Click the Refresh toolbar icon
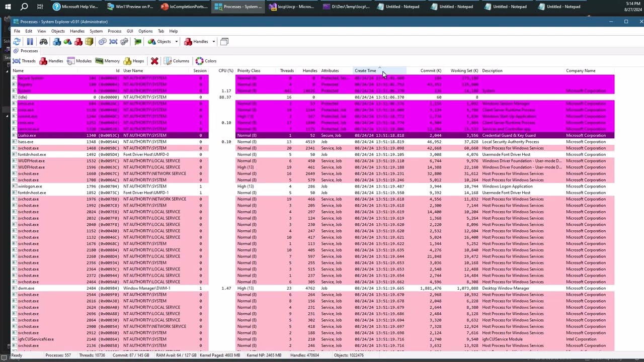This screenshot has width=644, height=362. point(17,42)
